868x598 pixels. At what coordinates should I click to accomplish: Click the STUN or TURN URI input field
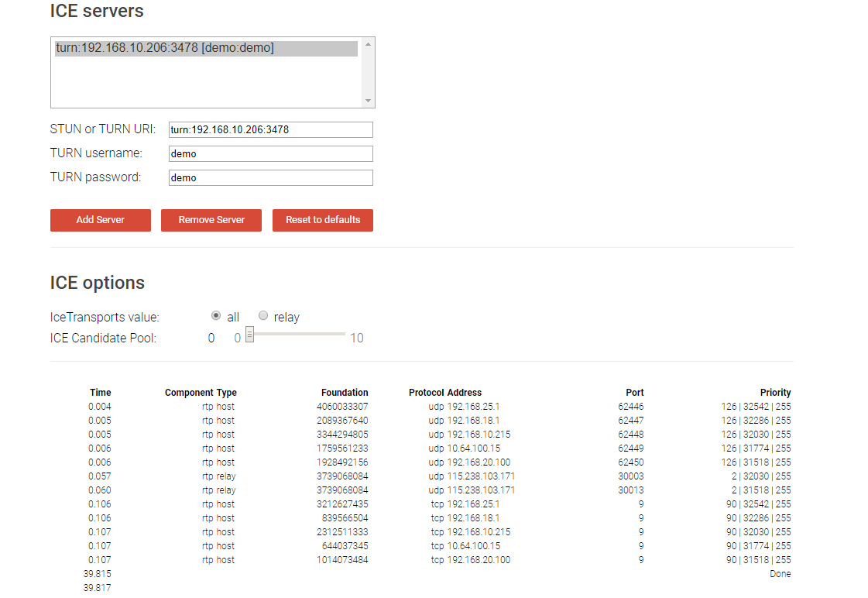coord(270,129)
